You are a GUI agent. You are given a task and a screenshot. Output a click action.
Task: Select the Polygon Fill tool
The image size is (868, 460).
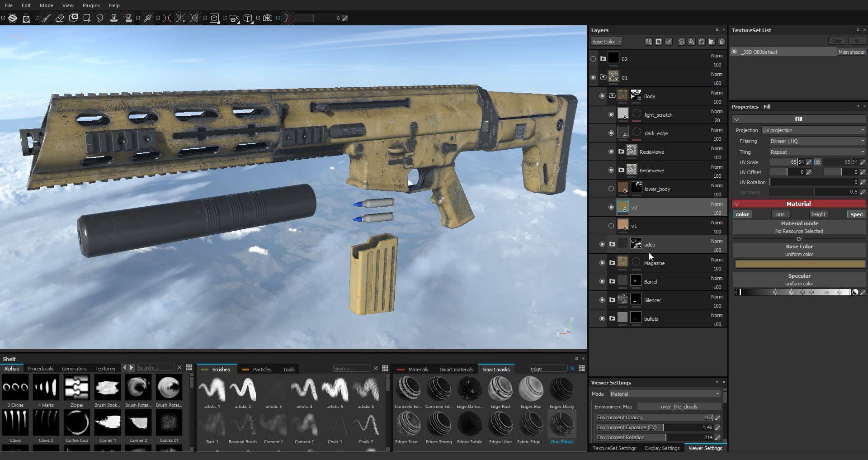pos(87,18)
